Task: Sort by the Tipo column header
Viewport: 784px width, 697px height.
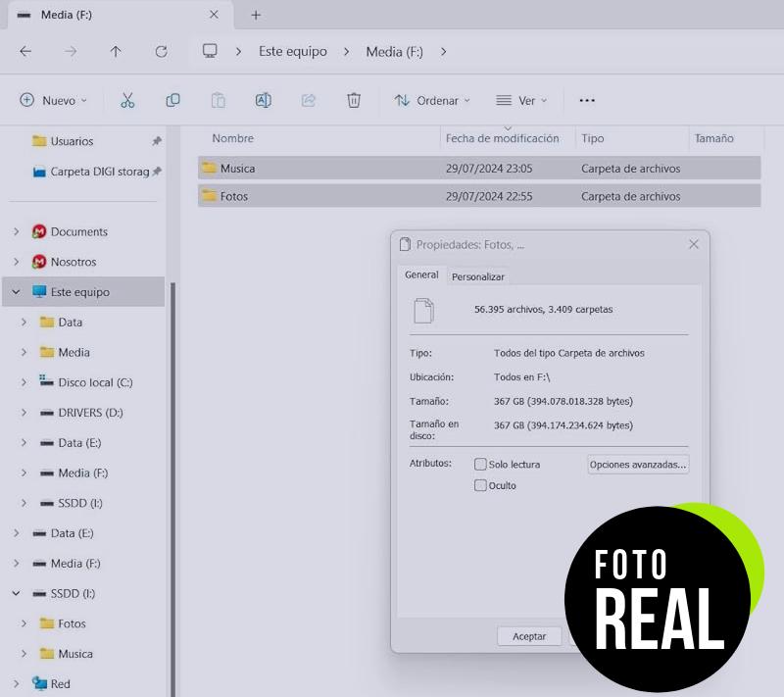Action: [593, 138]
